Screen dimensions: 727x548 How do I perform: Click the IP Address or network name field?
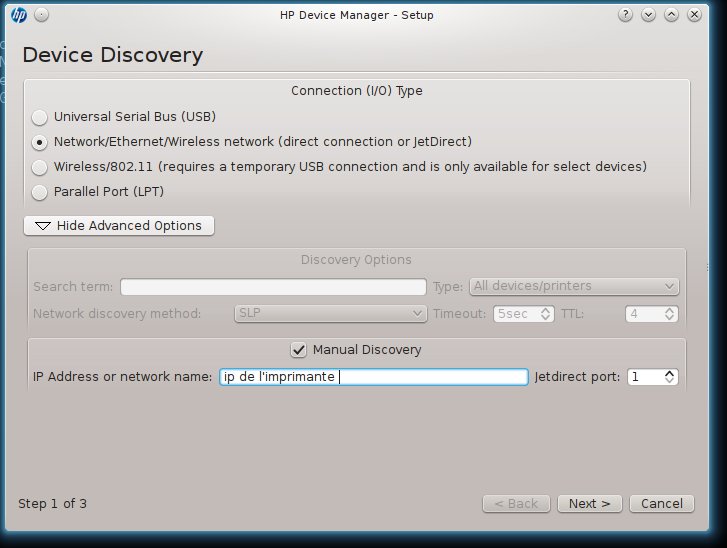[x=374, y=376]
